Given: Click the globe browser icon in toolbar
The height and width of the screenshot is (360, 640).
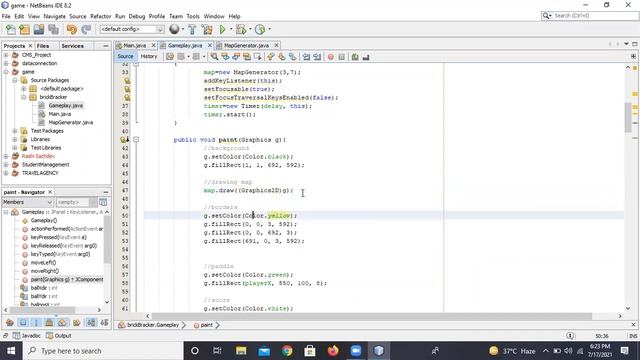Looking at the screenshot, I should [174, 29].
